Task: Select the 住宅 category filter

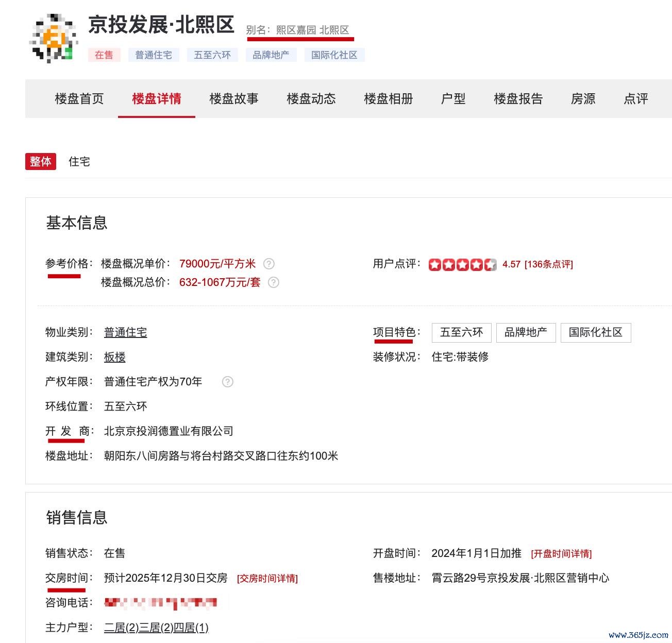Action: tap(79, 162)
